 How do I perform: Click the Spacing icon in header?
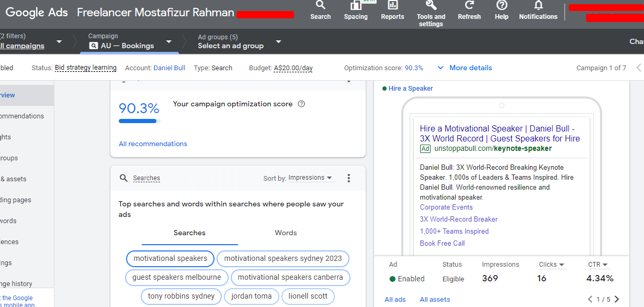click(356, 6)
